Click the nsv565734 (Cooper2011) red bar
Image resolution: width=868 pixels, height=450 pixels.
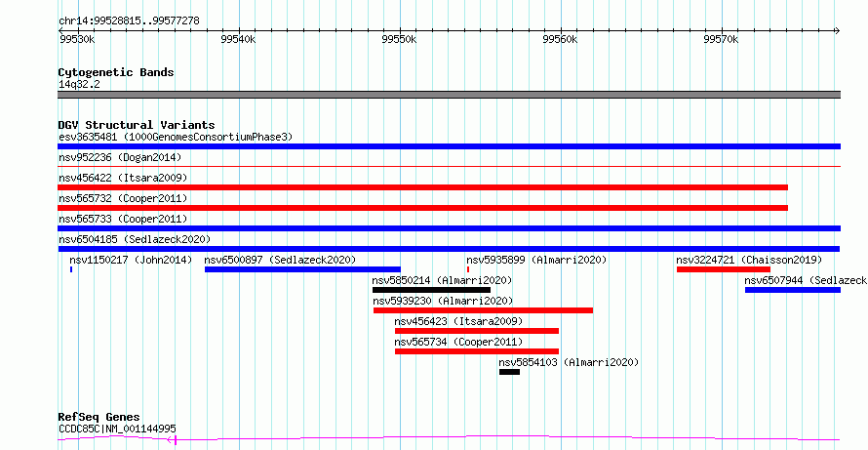coord(477,351)
